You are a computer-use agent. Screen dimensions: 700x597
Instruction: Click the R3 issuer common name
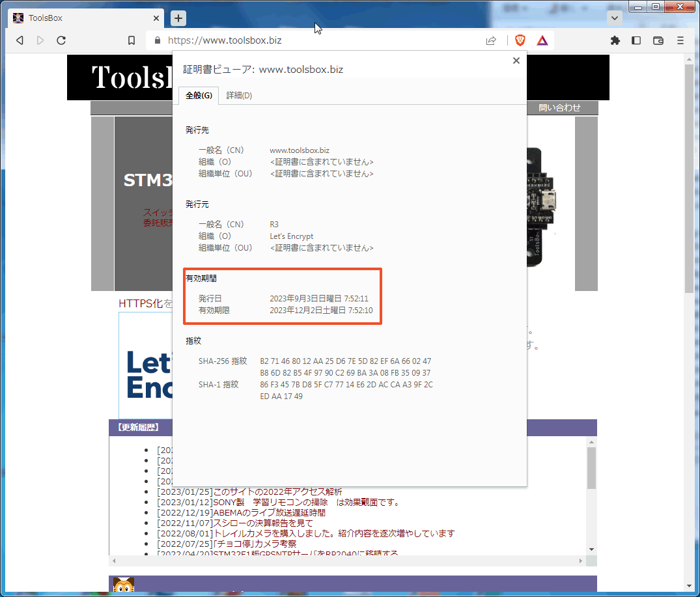point(274,225)
